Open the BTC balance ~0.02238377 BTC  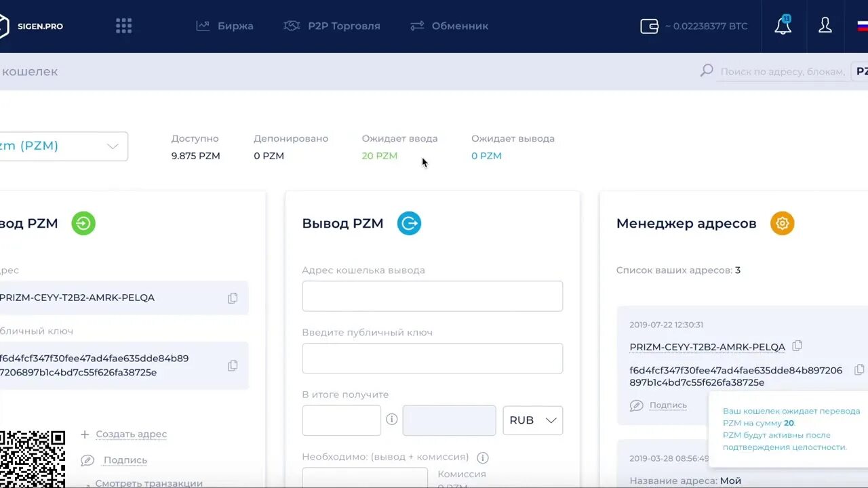pos(706,26)
